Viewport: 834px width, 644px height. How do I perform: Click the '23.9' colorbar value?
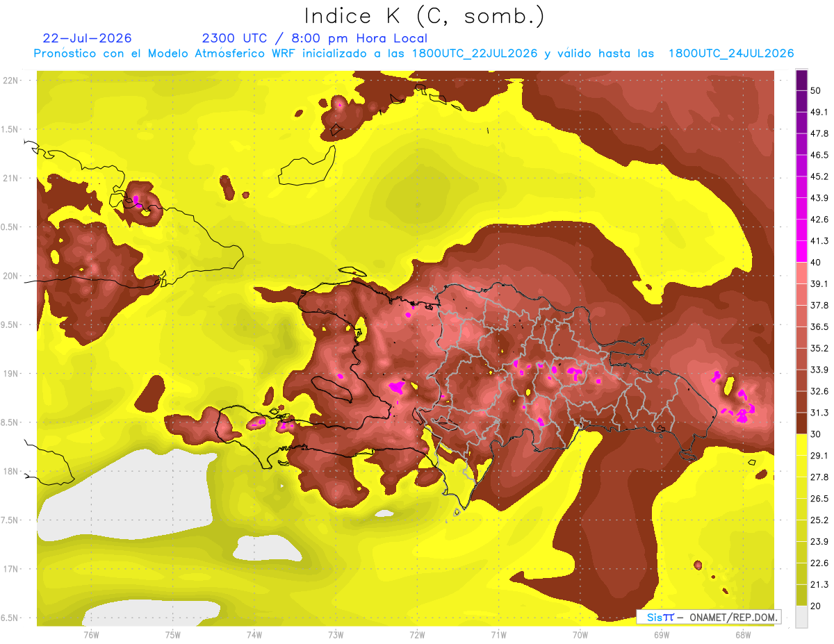click(819, 542)
